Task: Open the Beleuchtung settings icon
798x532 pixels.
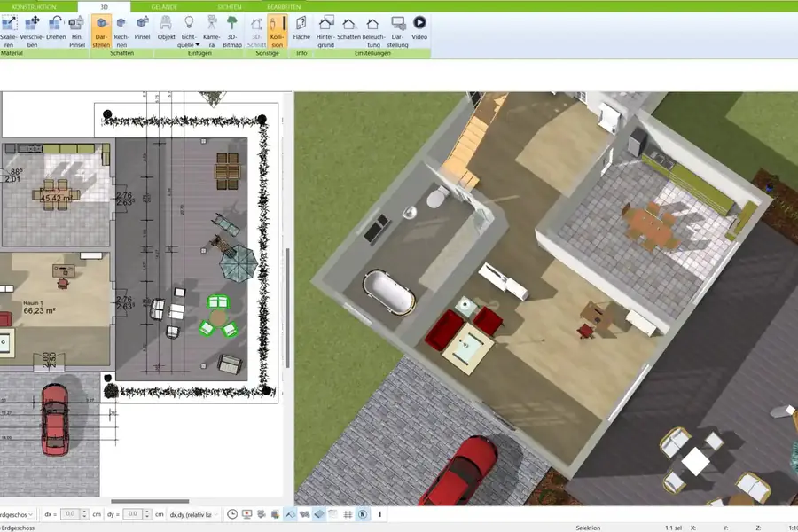Action: [373, 28]
